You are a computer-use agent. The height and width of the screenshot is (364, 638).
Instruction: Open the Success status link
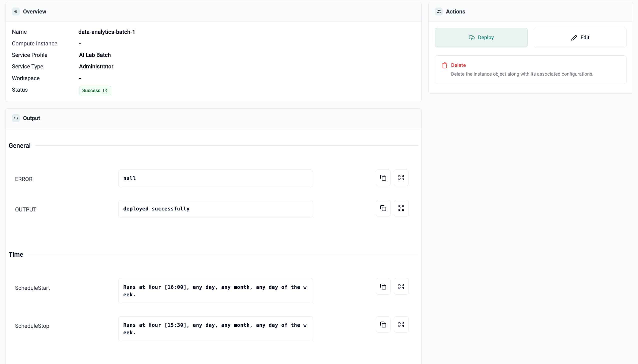click(x=95, y=90)
